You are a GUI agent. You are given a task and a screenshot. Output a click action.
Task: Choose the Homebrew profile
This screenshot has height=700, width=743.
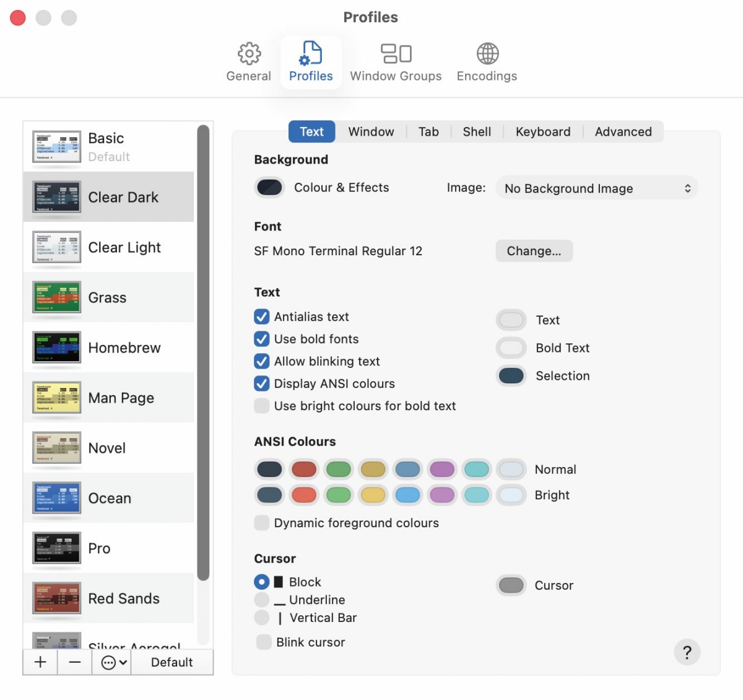108,348
